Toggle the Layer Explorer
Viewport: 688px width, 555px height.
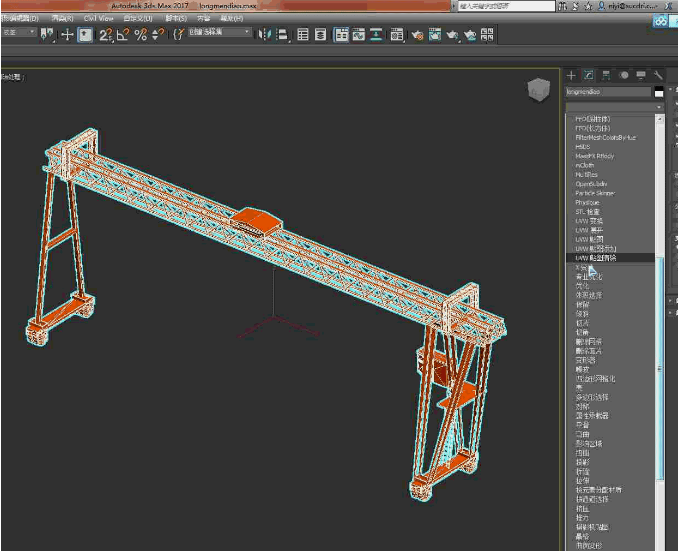[x=320, y=35]
